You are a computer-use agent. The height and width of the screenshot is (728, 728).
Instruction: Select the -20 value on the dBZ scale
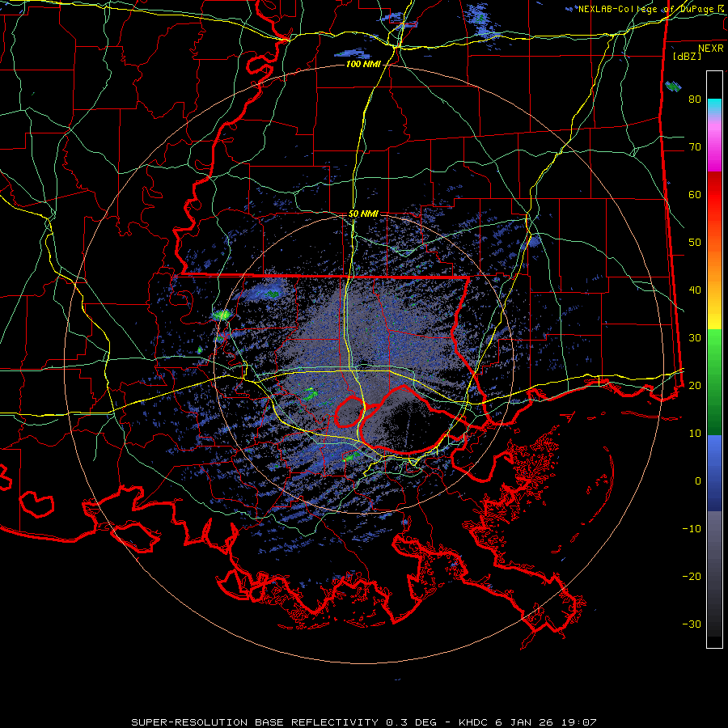tap(692, 576)
